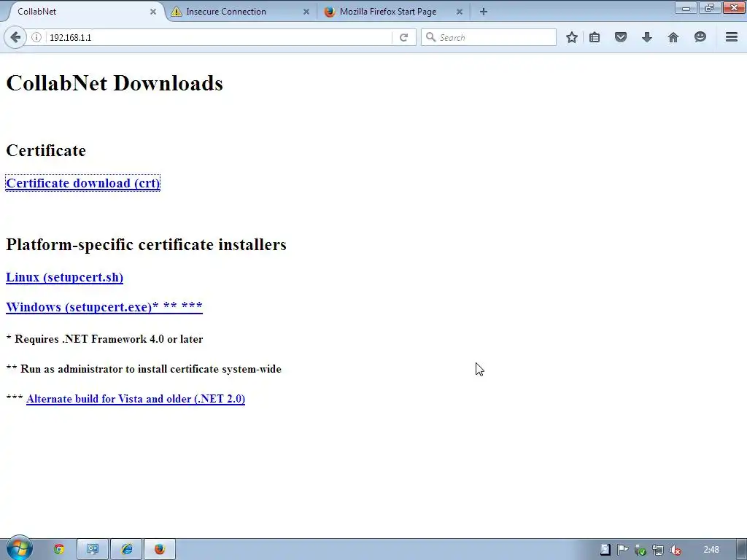The image size is (747, 560).
Task: Bookmark this page with the star
Action: [572, 37]
